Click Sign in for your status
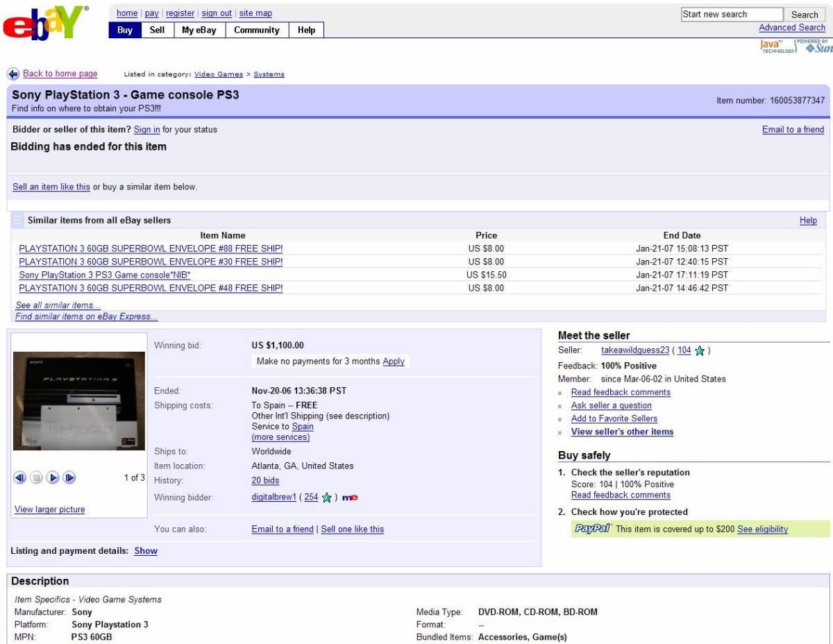Viewport: 833px width, 644px height. (147, 130)
